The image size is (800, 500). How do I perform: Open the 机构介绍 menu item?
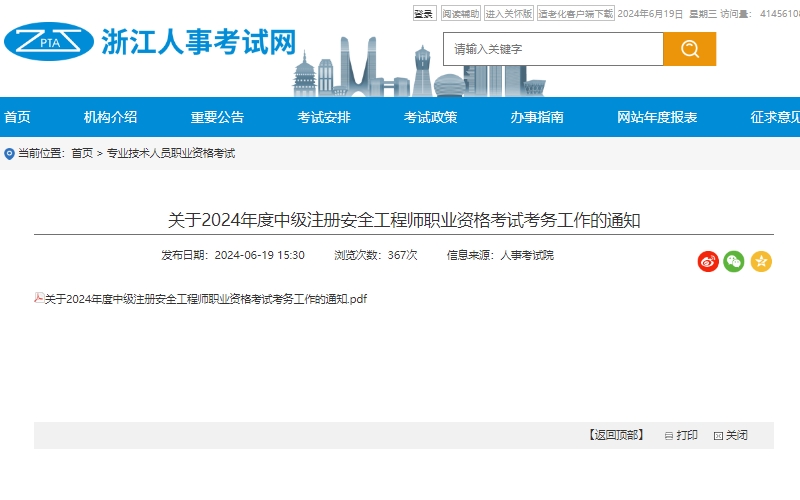pyautogui.click(x=110, y=117)
